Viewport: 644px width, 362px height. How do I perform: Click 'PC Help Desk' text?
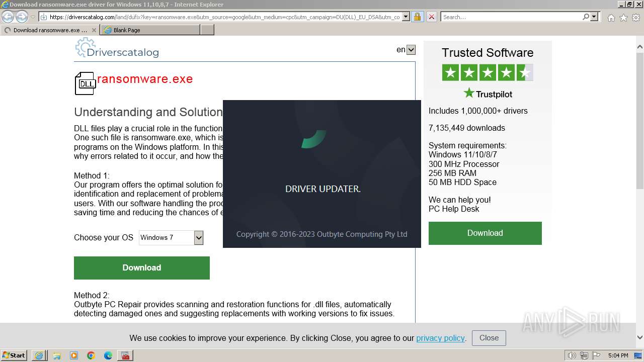click(x=454, y=209)
